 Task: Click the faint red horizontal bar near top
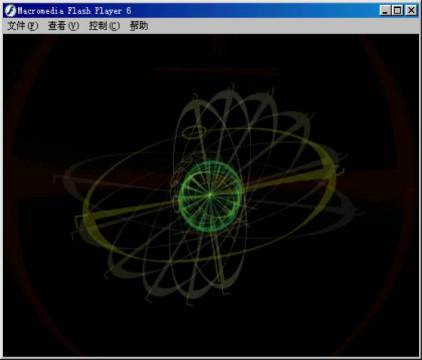(x=217, y=70)
